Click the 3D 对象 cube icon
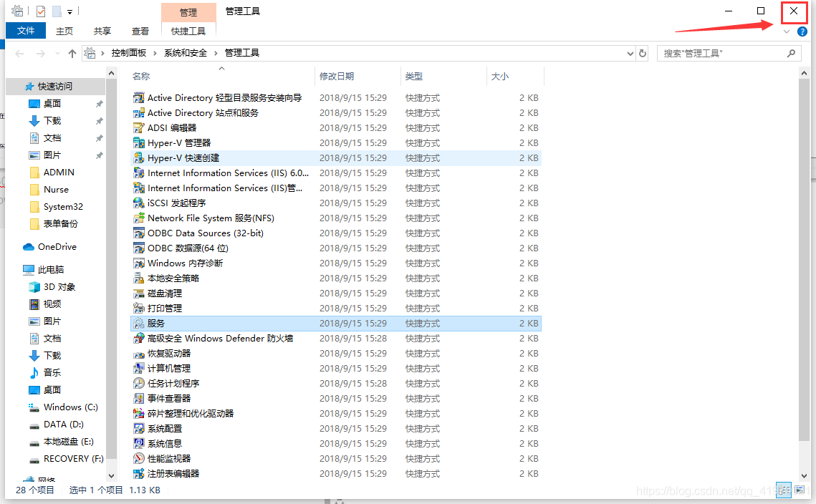The width and height of the screenshot is (816, 504). pyautogui.click(x=34, y=287)
